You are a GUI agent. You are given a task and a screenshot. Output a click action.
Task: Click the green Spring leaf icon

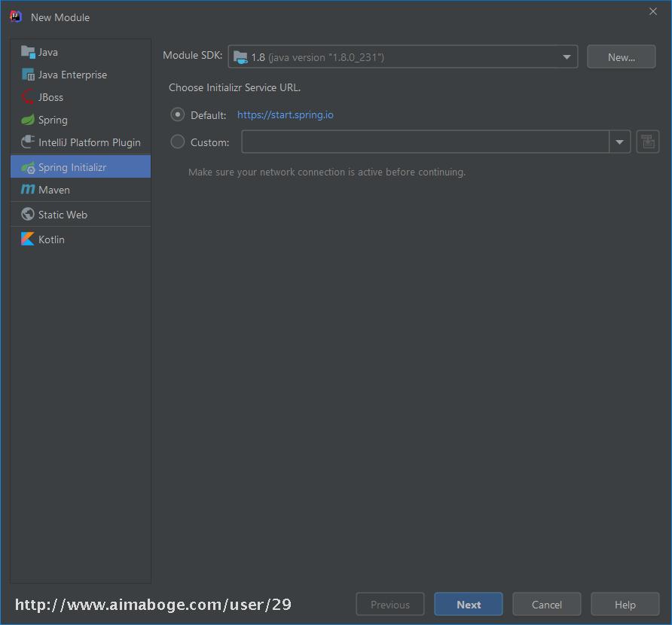[x=28, y=120]
